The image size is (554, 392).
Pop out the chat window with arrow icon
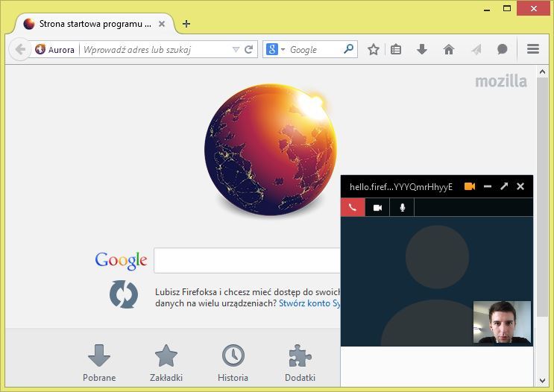[504, 186]
